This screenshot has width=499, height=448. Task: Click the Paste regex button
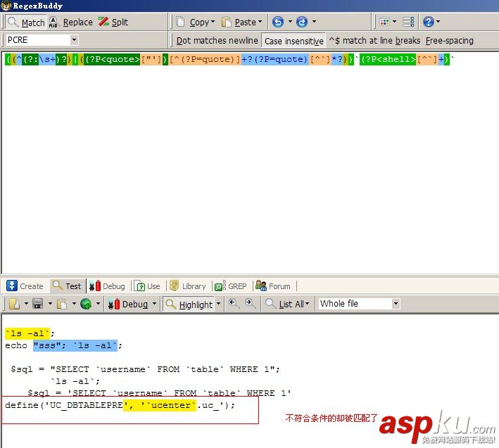[x=239, y=22]
